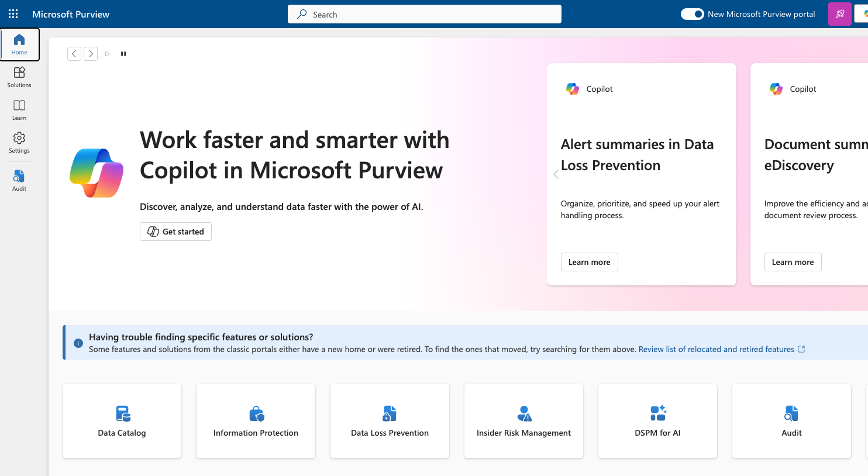Viewport: 868px width, 476px height.
Task: Open the DSPM for AI card
Action: pyautogui.click(x=657, y=421)
